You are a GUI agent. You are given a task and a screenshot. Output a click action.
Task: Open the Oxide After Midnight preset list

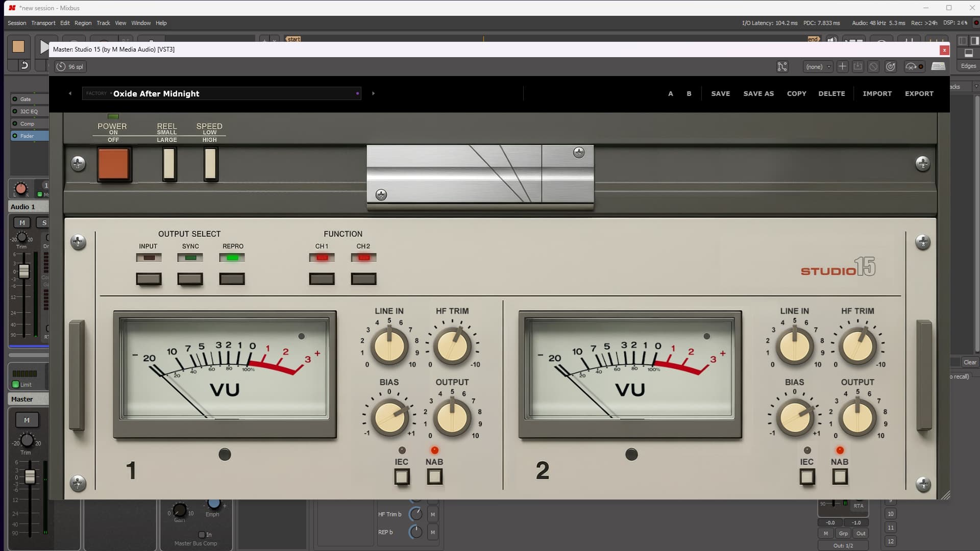point(222,93)
